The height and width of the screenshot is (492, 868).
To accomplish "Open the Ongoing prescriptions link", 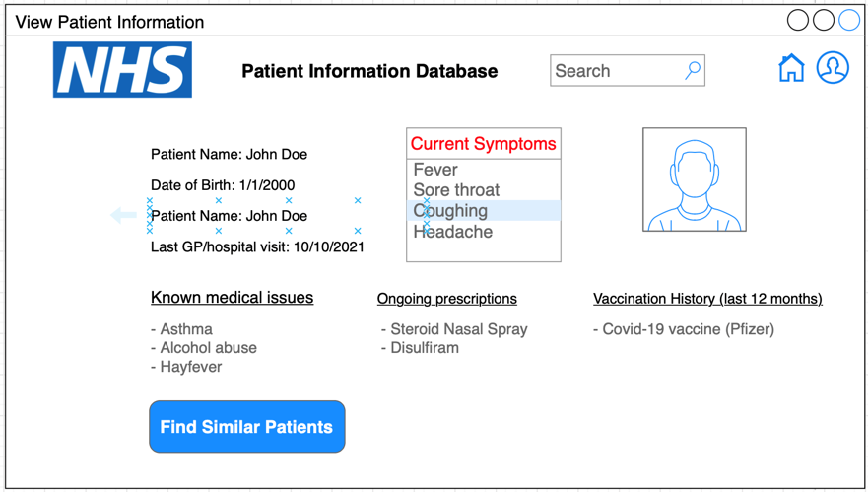I will [x=446, y=299].
